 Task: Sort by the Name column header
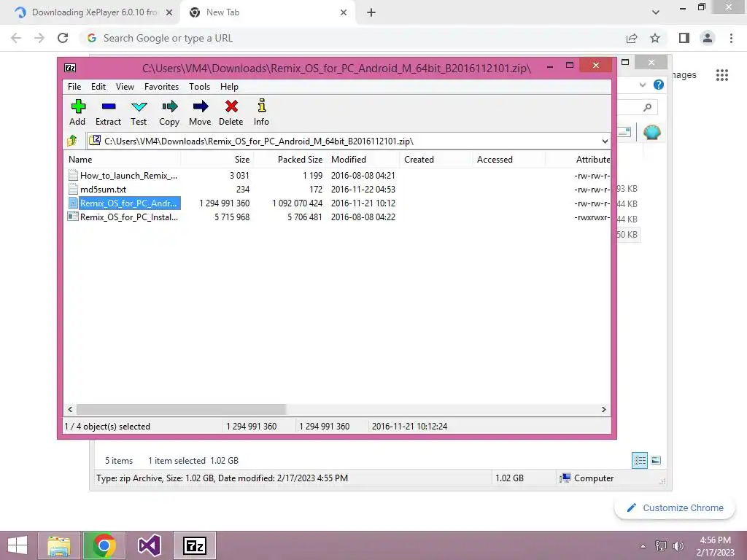pyautogui.click(x=122, y=160)
